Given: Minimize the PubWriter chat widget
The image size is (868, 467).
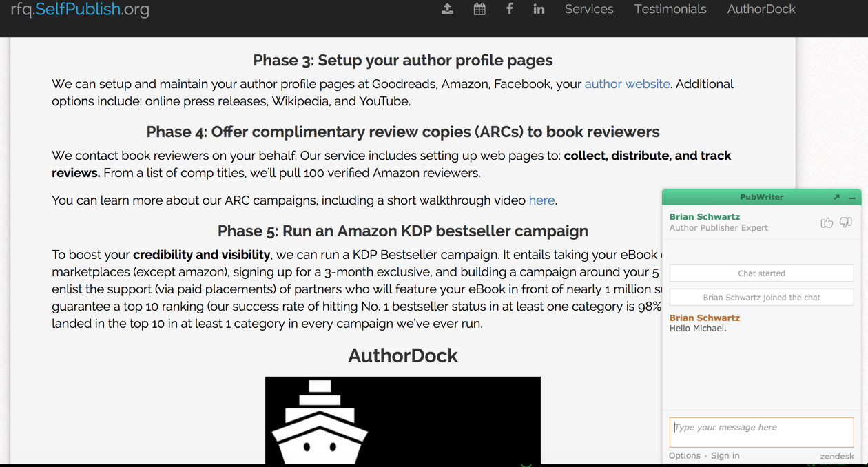Looking at the screenshot, I should click(852, 198).
